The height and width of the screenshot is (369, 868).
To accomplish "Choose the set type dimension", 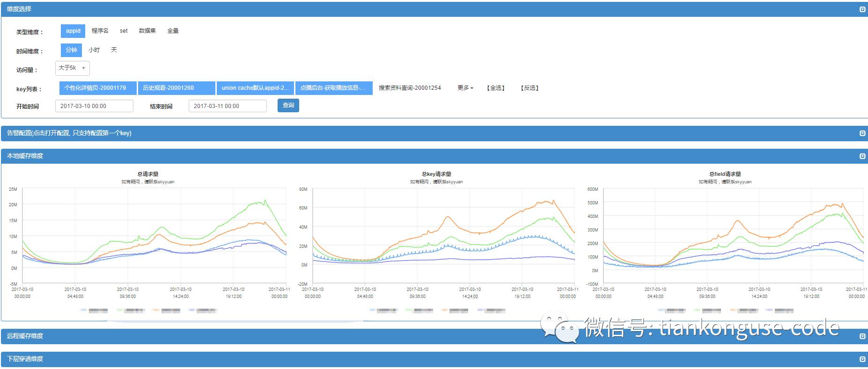I will point(124,31).
